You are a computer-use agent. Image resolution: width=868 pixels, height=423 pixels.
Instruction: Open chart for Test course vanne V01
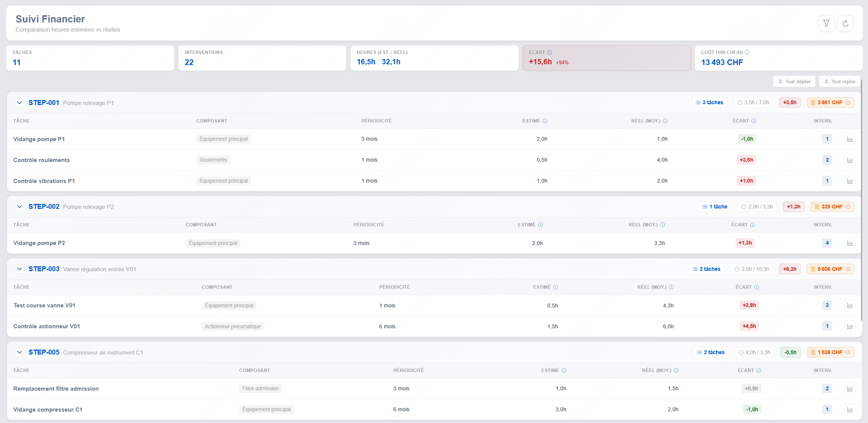click(850, 305)
